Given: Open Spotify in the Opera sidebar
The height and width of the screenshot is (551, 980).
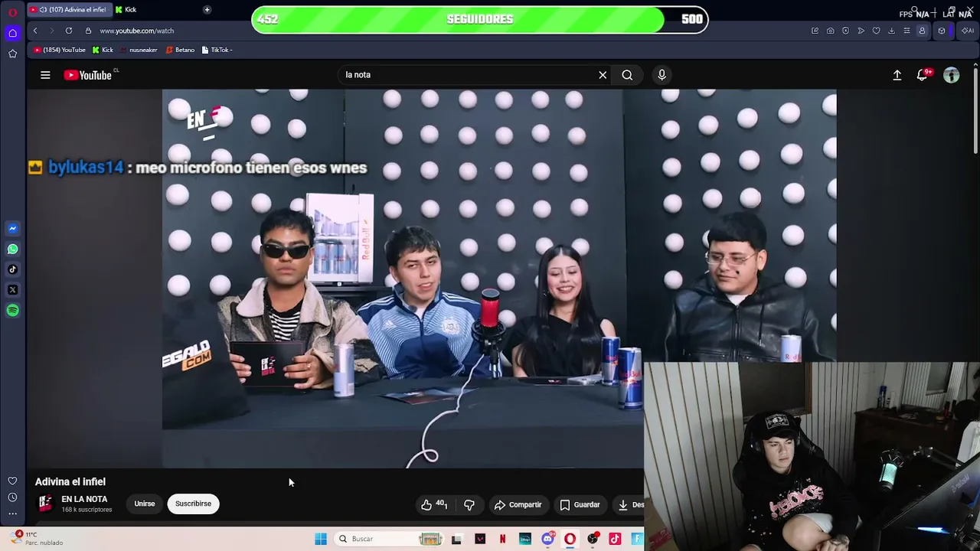Looking at the screenshot, I should coord(12,311).
